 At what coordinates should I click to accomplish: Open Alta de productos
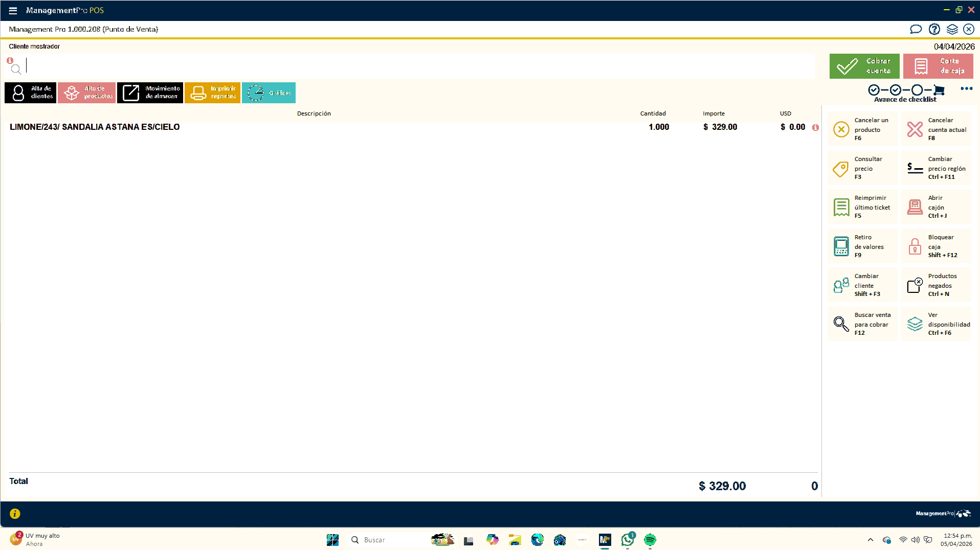click(x=86, y=93)
